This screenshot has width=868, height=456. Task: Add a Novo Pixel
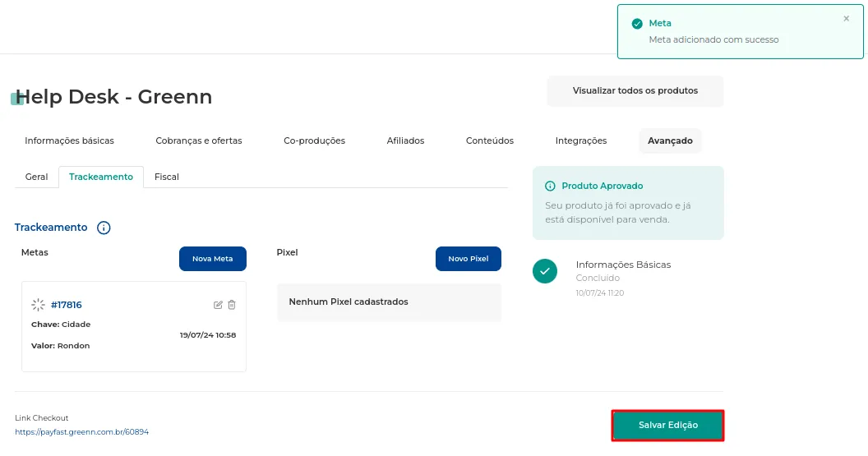469,259
